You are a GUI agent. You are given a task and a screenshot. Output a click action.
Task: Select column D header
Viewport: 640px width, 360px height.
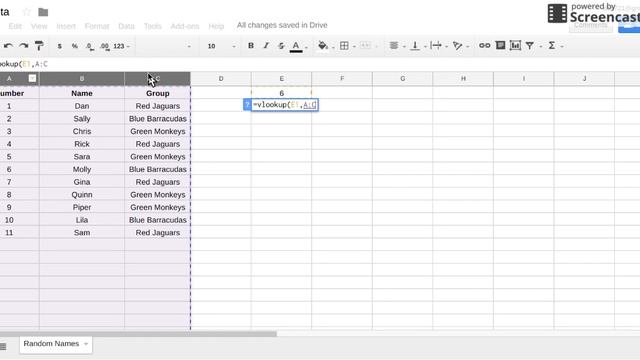coord(221,78)
